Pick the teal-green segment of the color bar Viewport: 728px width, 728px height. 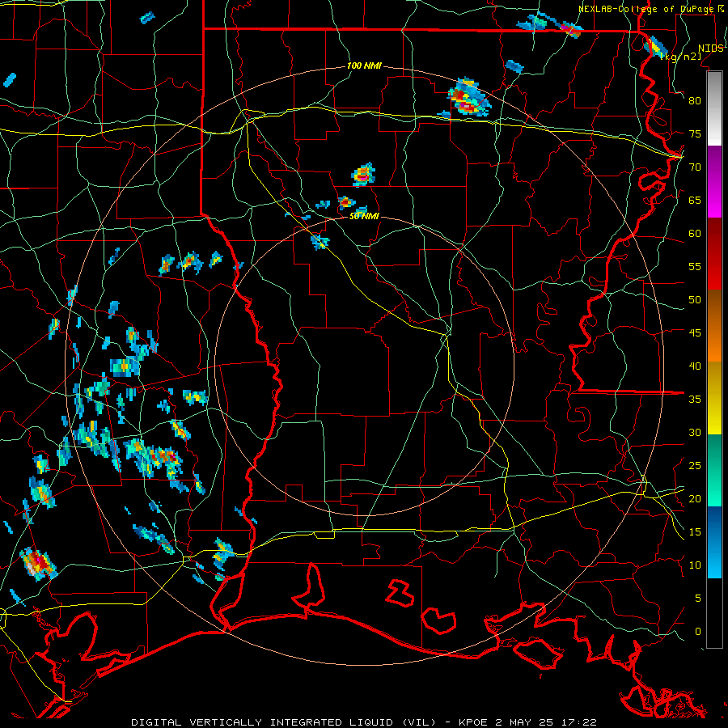coord(714,470)
